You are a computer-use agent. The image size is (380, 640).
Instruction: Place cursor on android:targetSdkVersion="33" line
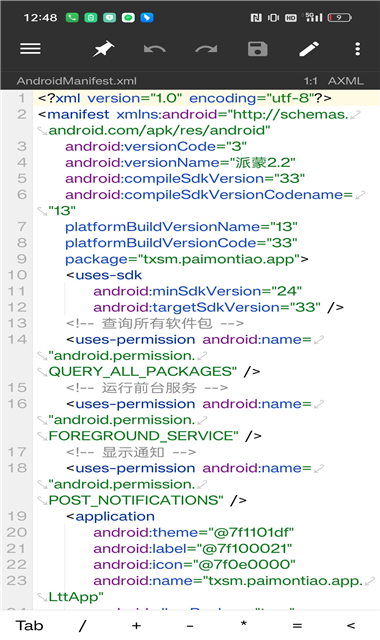pos(218,307)
